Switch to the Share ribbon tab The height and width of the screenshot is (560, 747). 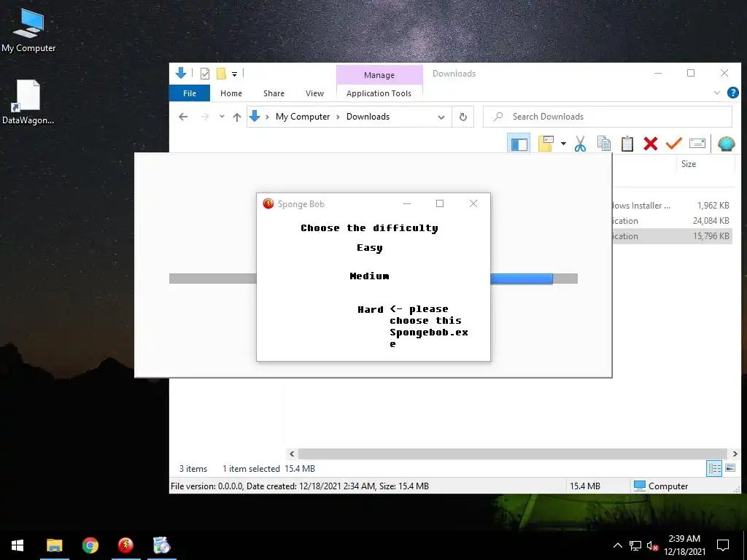click(274, 93)
